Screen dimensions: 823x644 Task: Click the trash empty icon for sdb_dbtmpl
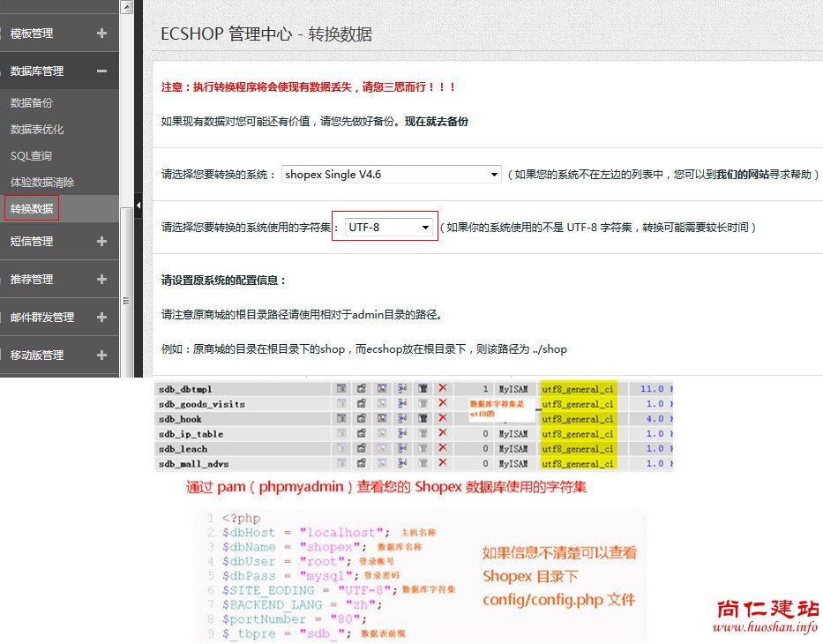423,388
